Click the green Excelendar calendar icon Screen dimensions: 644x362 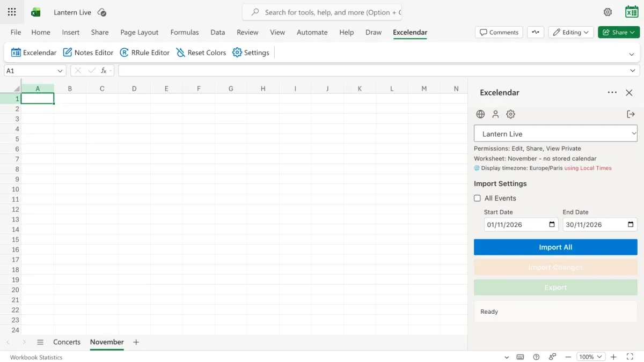[x=632, y=12]
